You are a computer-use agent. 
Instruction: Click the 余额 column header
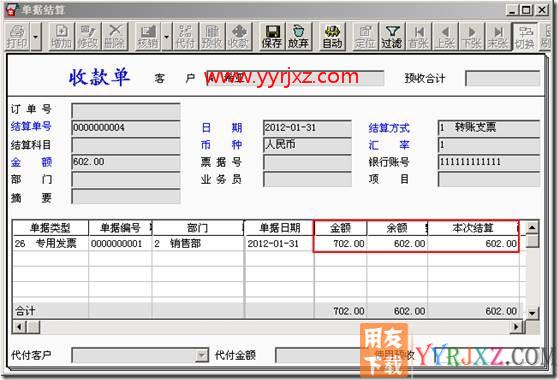tap(397, 228)
